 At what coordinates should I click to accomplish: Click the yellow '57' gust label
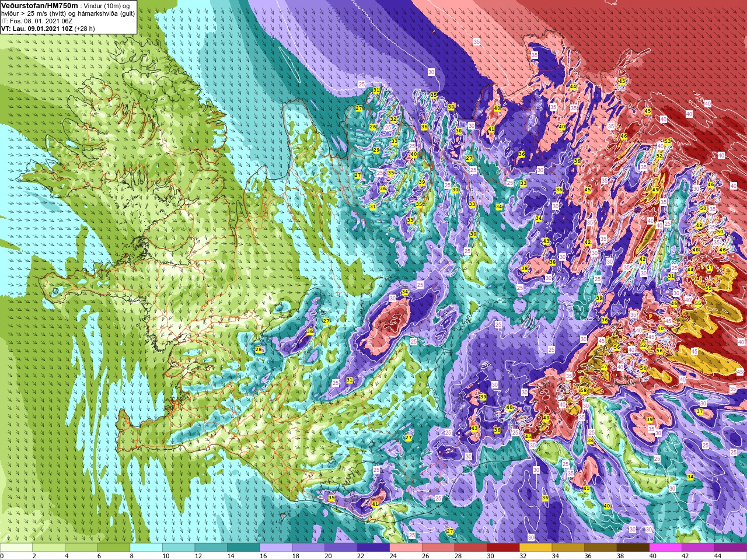tap(604, 367)
